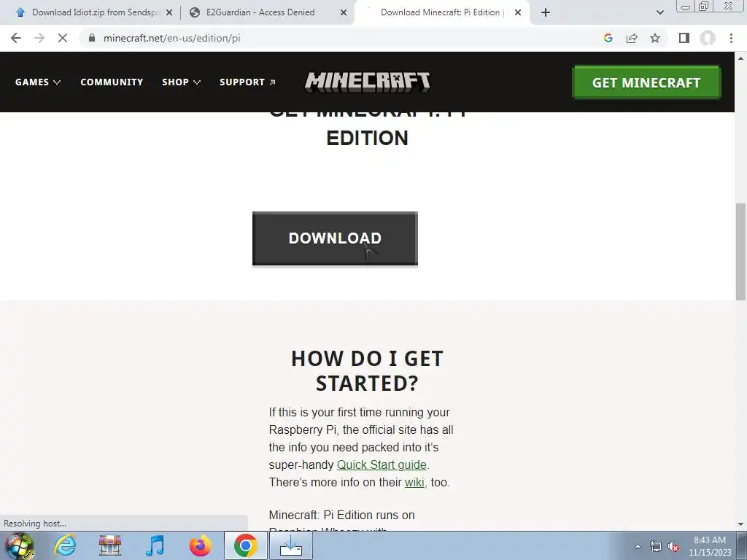The width and height of the screenshot is (747, 560).
Task: Stop page loading with the X button
Action: click(63, 38)
